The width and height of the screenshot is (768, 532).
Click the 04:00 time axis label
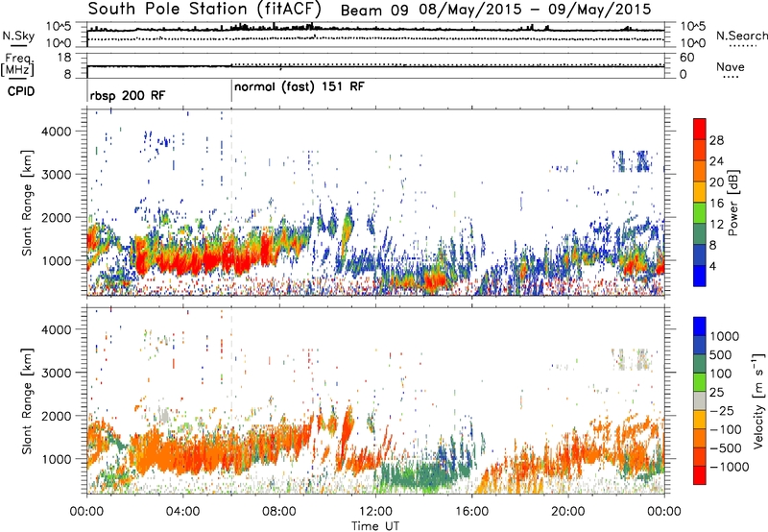pyautogui.click(x=182, y=512)
